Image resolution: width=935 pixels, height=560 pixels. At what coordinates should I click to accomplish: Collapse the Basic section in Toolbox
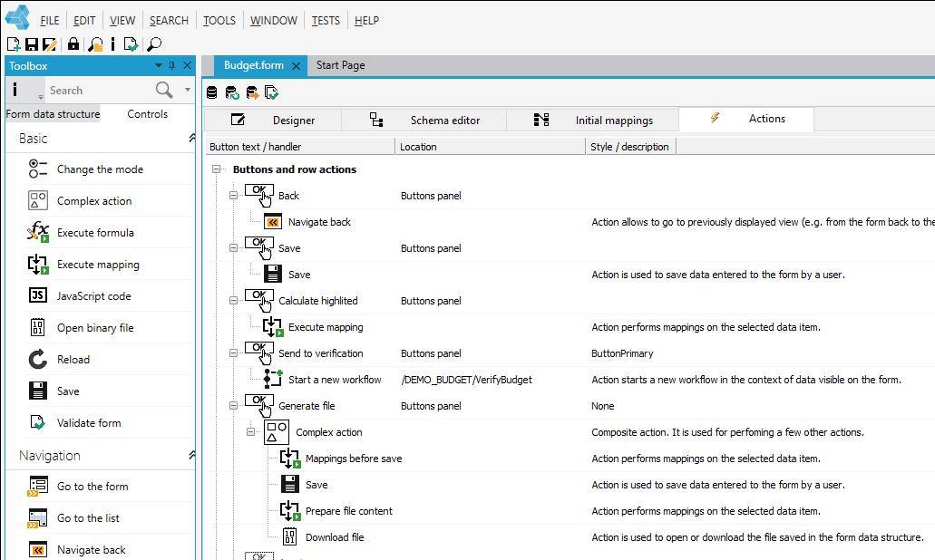[191, 139]
